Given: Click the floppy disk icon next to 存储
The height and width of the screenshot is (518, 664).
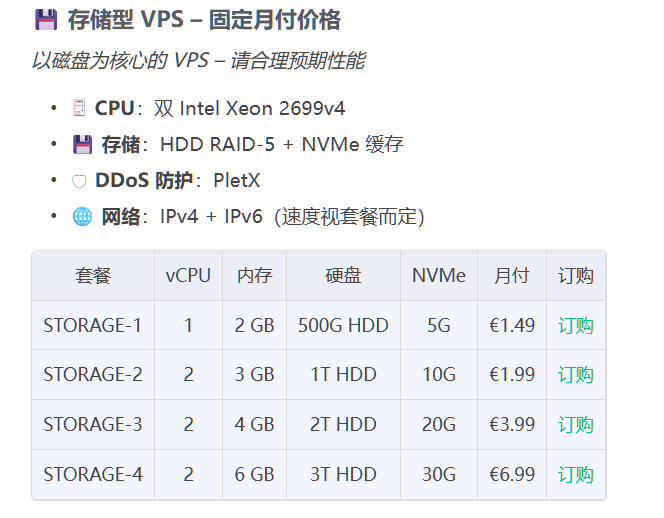Looking at the screenshot, I should coord(82,145).
